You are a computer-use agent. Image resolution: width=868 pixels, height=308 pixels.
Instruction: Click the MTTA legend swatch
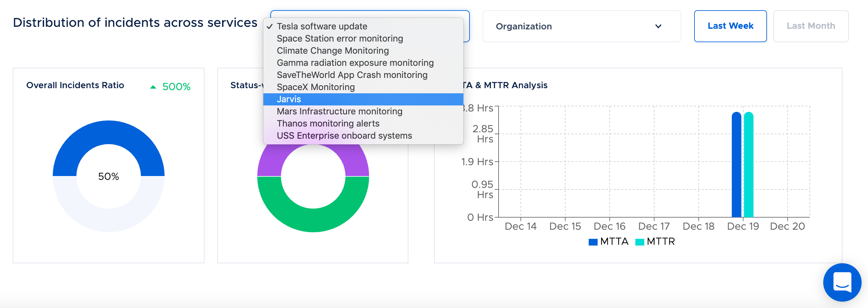pos(593,242)
